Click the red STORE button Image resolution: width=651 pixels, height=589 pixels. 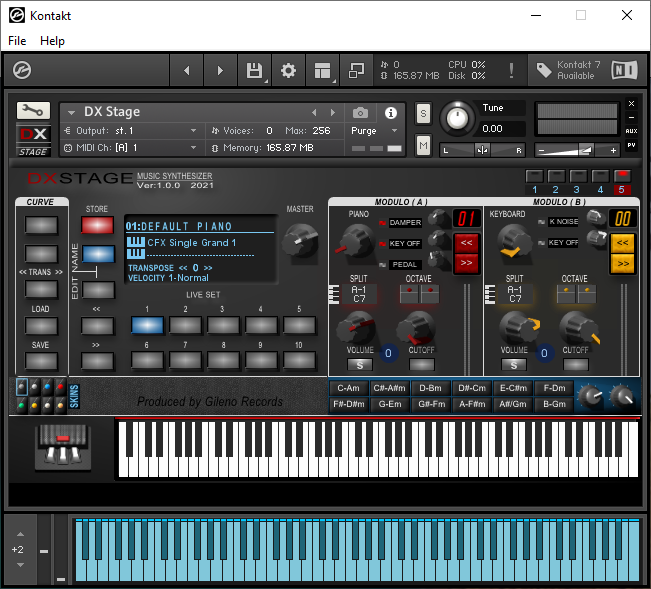coord(97,225)
